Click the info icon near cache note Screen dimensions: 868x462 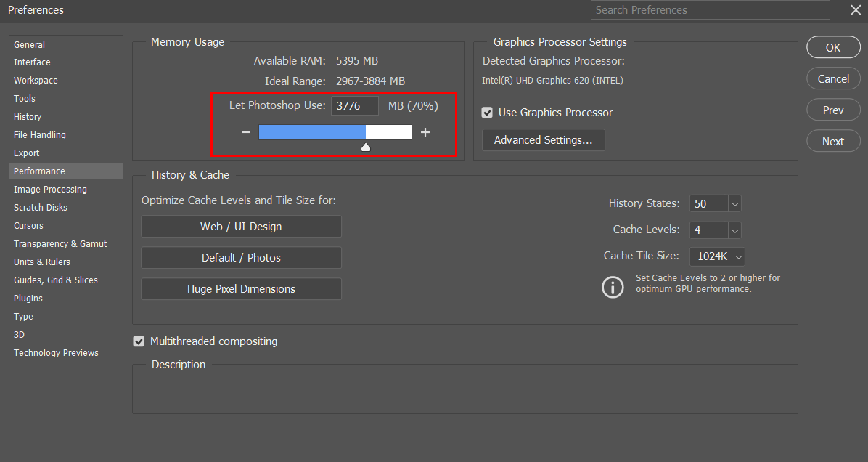point(613,287)
